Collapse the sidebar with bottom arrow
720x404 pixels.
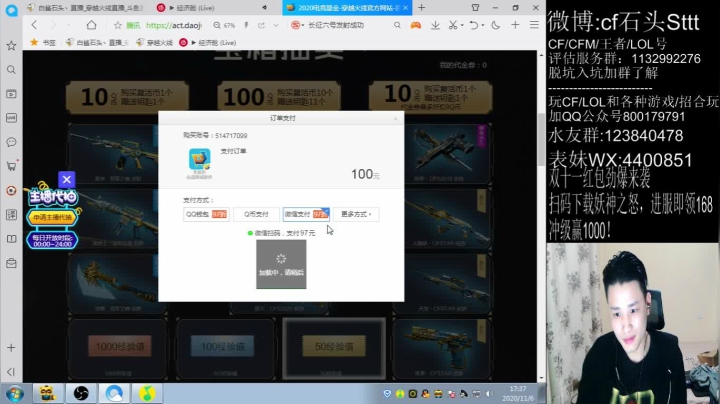coord(11,372)
